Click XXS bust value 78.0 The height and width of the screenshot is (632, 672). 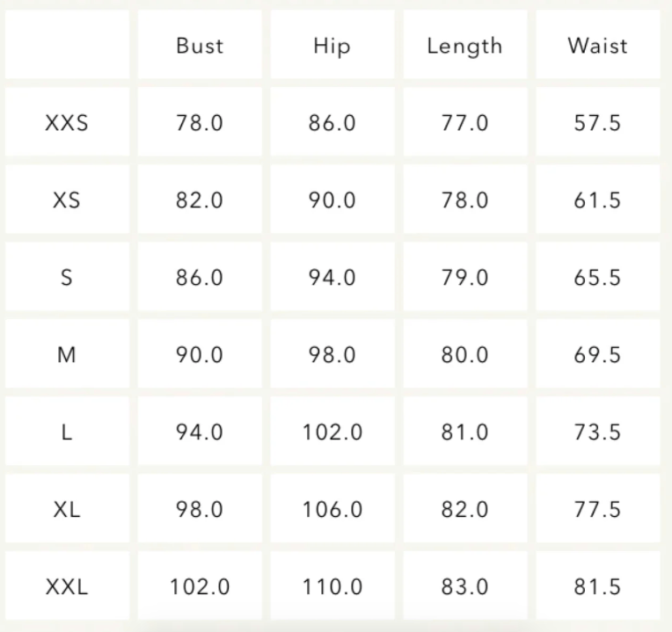click(x=200, y=123)
